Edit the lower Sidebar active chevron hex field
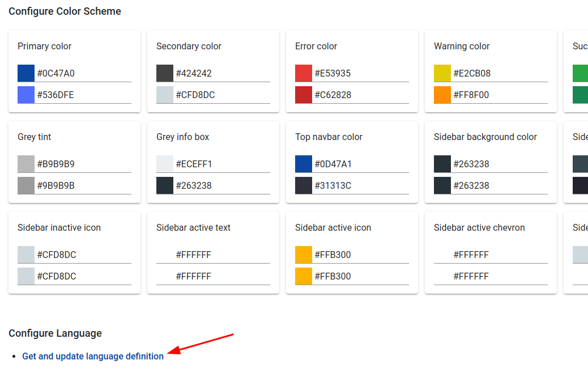 [499, 277]
